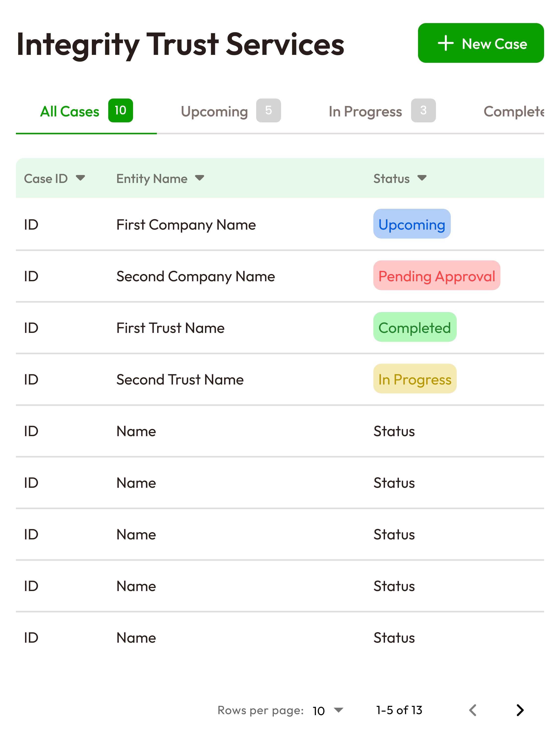This screenshot has width=560, height=734.
Task: Switch to the Upcoming tab
Action: point(214,112)
